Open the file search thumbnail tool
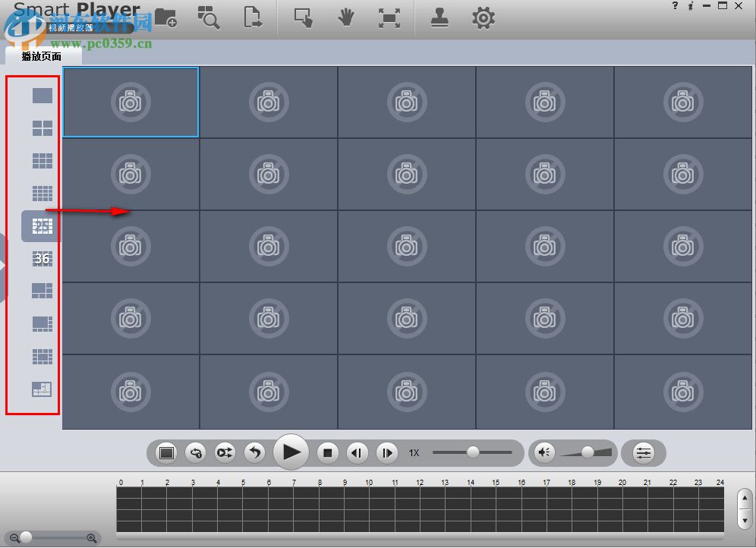 click(208, 17)
